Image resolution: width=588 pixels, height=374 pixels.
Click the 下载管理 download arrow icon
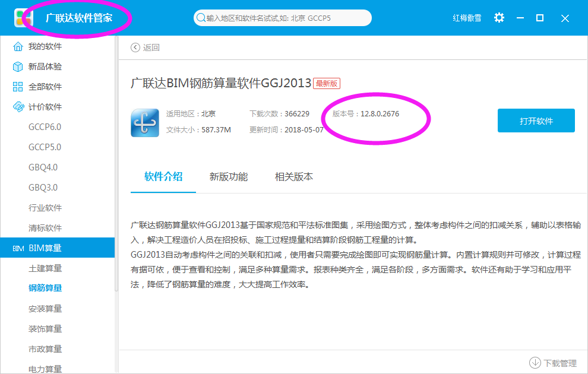click(x=535, y=363)
